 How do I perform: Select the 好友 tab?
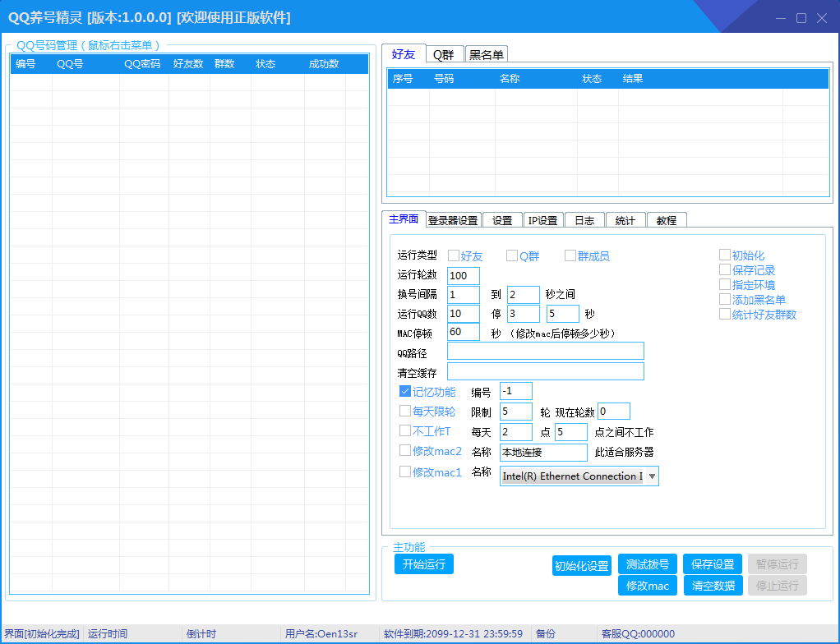tap(404, 53)
